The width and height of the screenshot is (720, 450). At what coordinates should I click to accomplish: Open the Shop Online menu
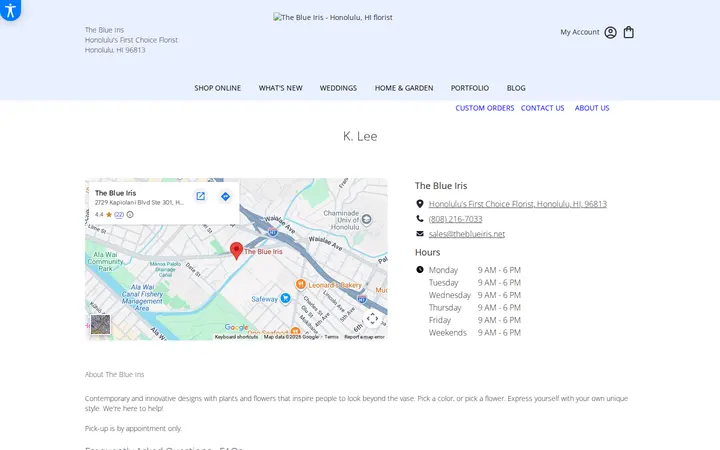pos(217,88)
